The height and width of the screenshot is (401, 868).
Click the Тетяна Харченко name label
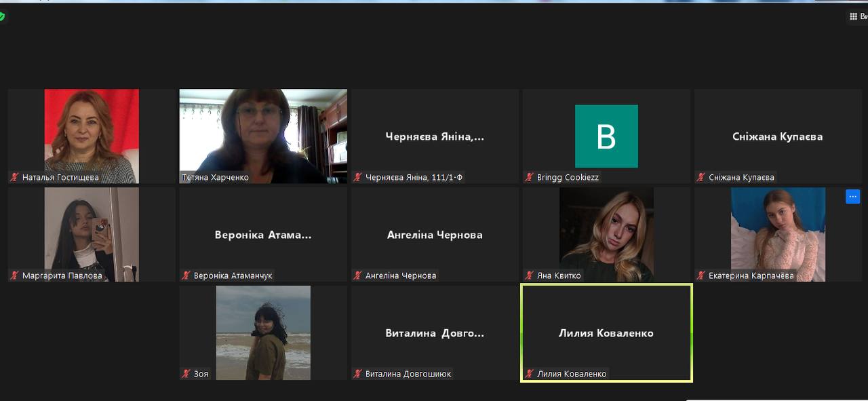[216, 177]
